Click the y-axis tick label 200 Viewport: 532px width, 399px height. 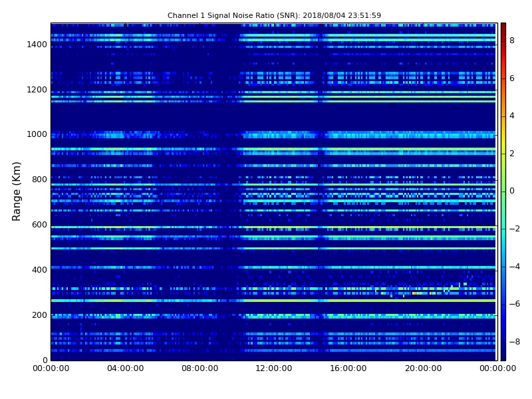39,315
